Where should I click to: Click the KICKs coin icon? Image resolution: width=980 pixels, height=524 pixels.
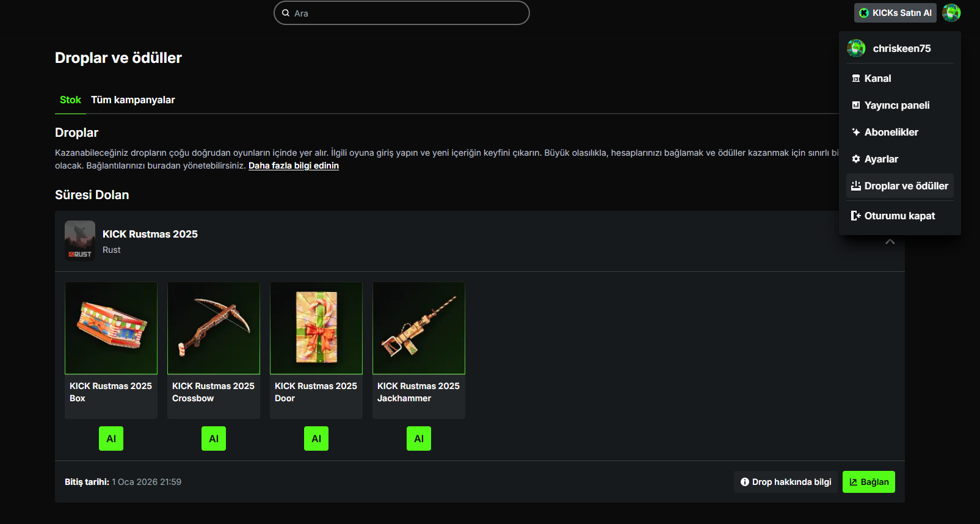864,13
